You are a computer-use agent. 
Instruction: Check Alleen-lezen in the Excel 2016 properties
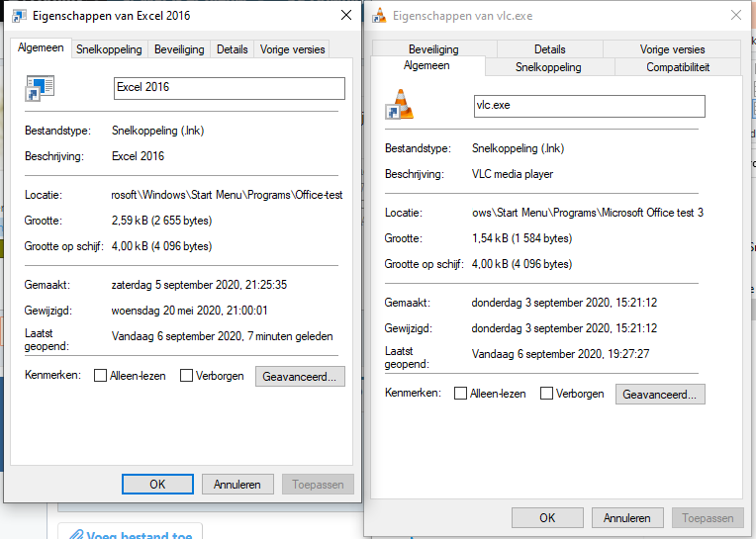pyautogui.click(x=101, y=376)
